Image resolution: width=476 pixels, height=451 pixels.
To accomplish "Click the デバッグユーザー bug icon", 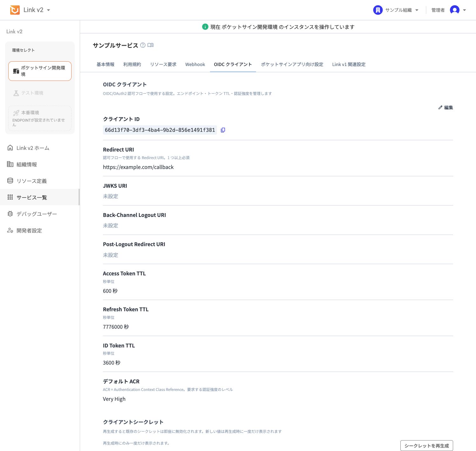I will [x=10, y=214].
